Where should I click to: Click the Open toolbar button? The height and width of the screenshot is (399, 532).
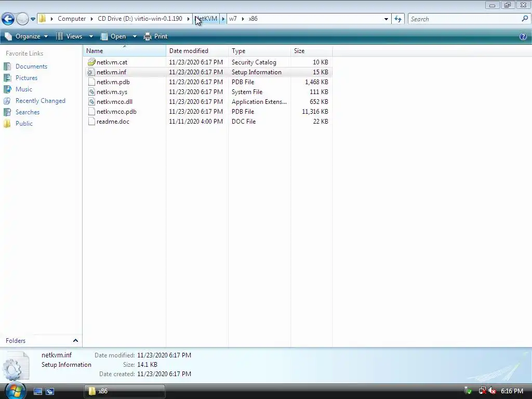click(114, 36)
